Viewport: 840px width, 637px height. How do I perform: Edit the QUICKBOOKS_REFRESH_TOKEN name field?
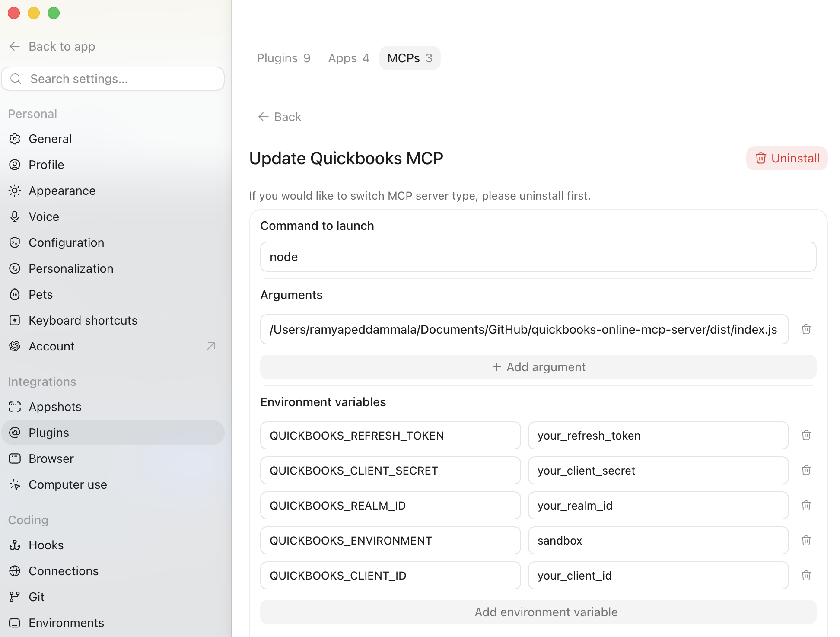[x=391, y=435]
